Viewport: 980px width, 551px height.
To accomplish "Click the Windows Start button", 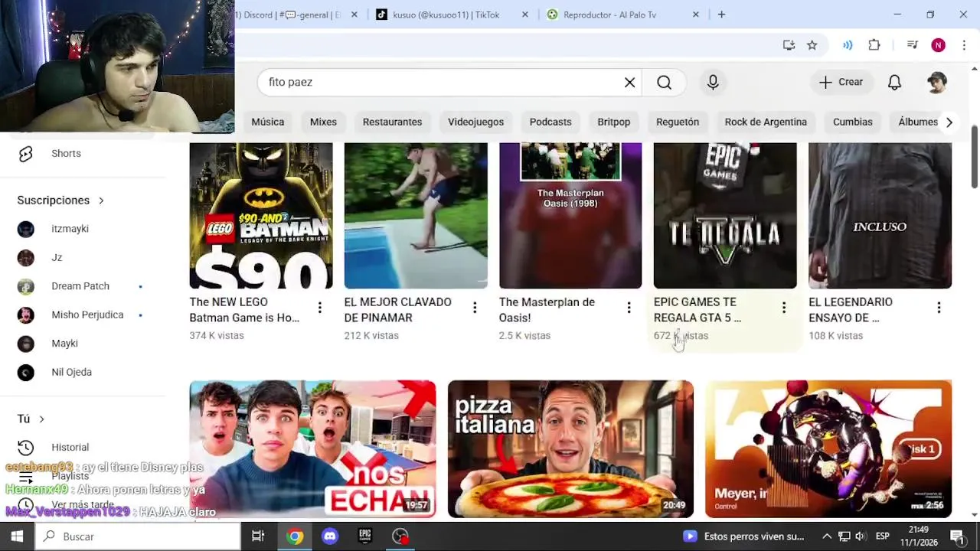I will point(17,536).
